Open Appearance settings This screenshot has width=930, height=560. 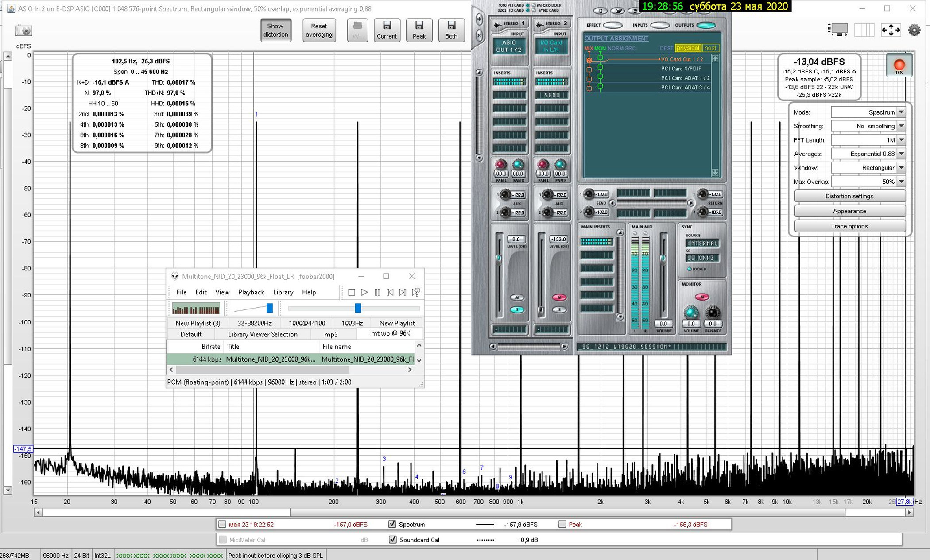[849, 211]
